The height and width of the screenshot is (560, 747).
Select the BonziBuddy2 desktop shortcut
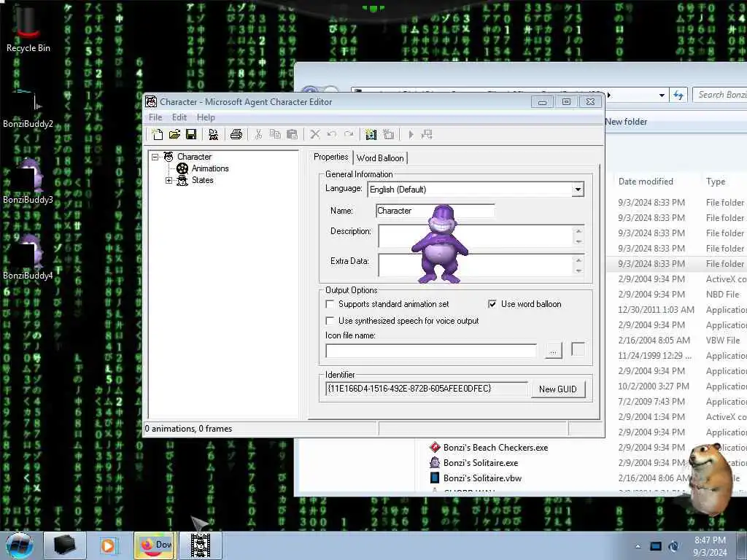click(28, 109)
